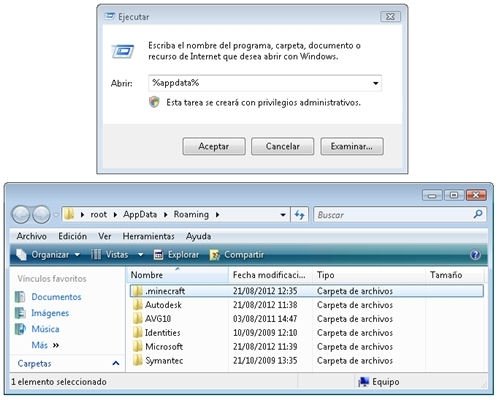Open the Herramientas menu
Viewport: 498px width, 400px height.
coord(148,236)
